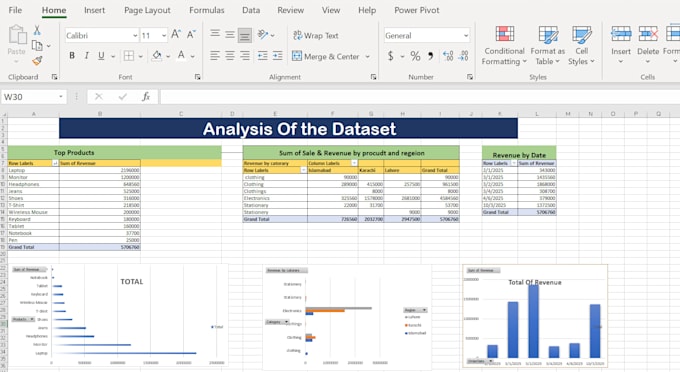This screenshot has width=680, height=372.
Task: Align text to the middle
Action: click(230, 35)
